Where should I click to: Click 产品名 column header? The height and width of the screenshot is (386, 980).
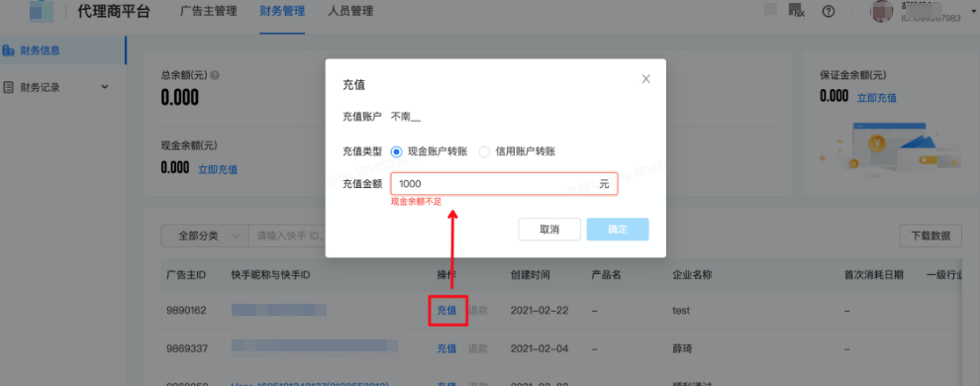pyautogui.click(x=606, y=275)
